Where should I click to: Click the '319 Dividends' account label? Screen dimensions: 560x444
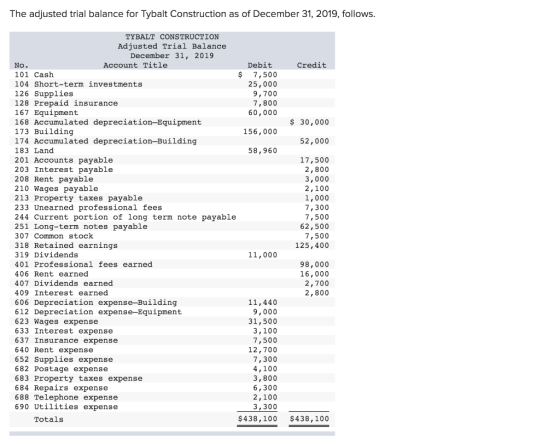point(46,255)
